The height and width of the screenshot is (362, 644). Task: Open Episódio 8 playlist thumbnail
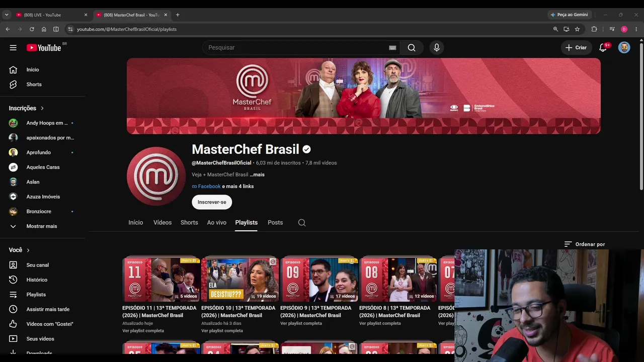(398, 279)
